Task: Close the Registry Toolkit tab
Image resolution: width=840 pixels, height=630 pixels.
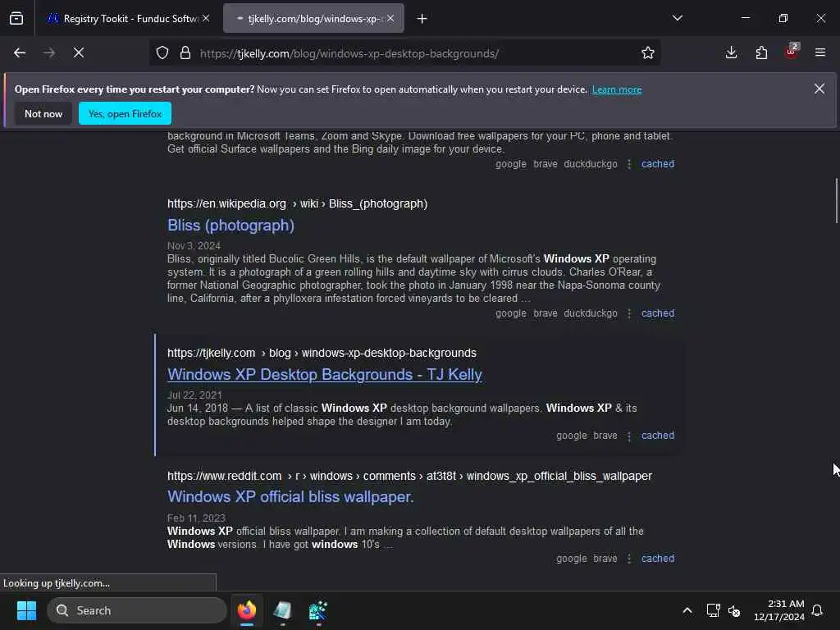Action: pyautogui.click(x=206, y=18)
